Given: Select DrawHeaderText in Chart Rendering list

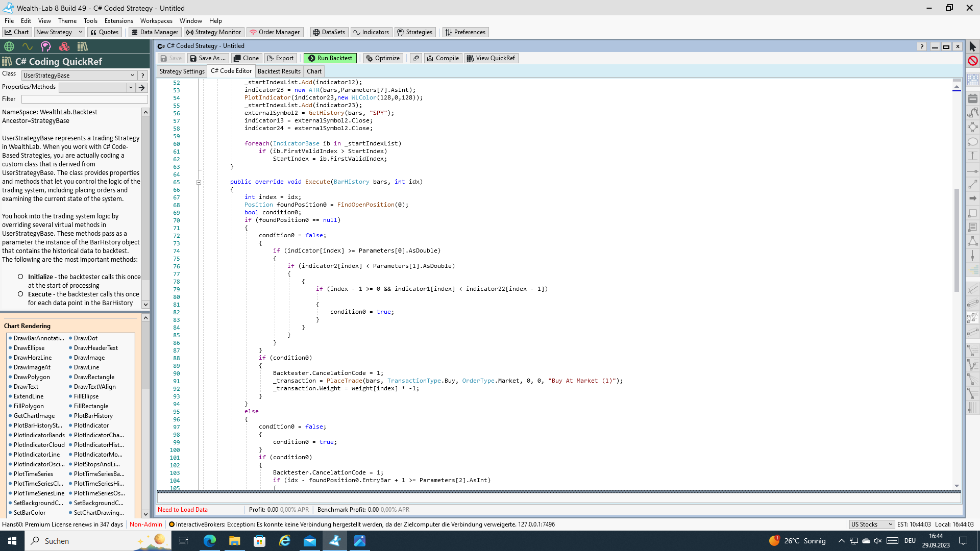Looking at the screenshot, I should click(96, 348).
